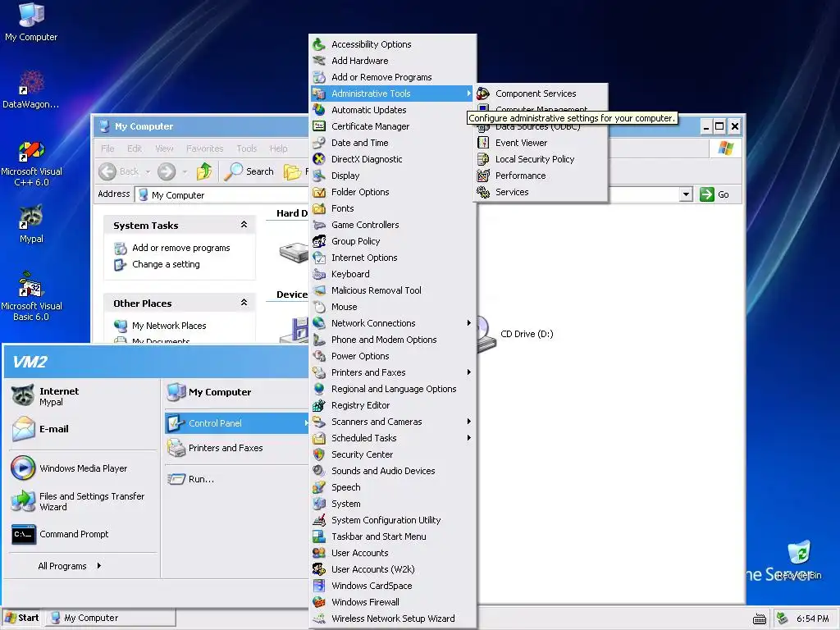
Task: Select Certificate Manager entry
Action: pos(393,126)
